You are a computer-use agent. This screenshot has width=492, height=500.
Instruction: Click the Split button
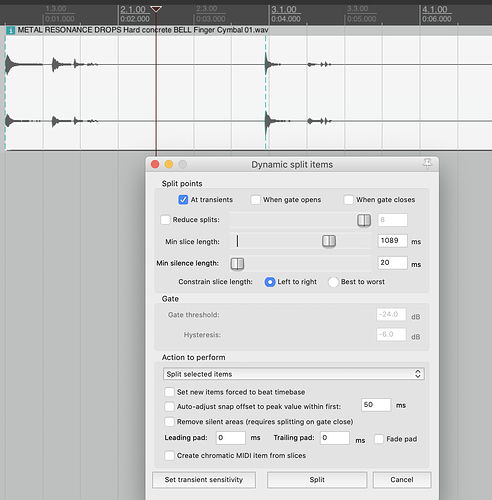point(317,480)
